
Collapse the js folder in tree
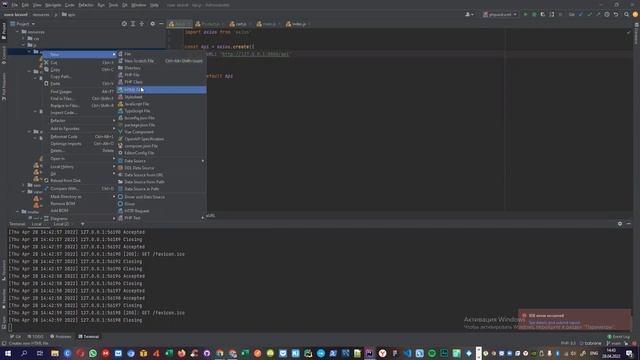click(24, 45)
